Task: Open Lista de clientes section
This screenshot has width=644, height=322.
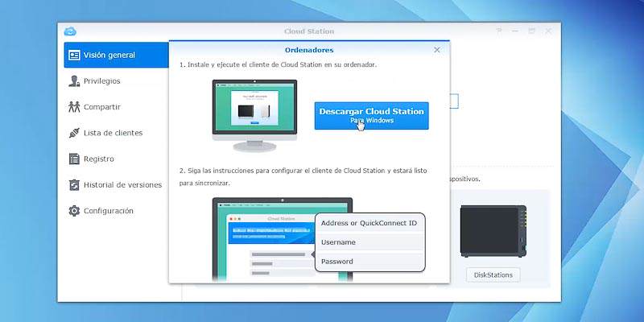Action: click(116, 133)
